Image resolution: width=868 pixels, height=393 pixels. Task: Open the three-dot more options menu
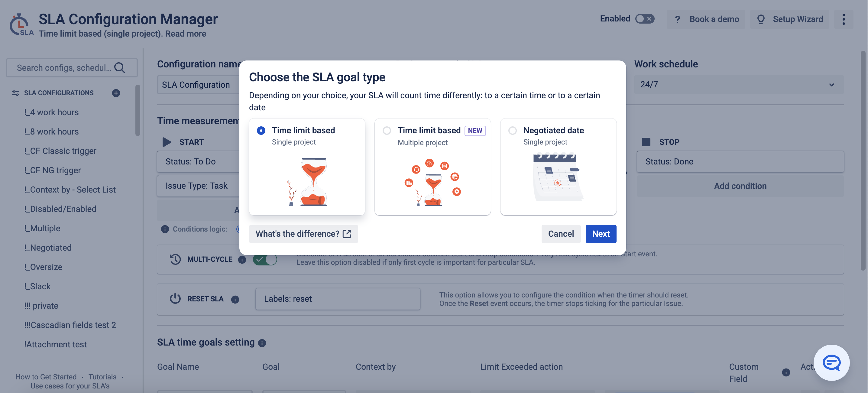pyautogui.click(x=844, y=19)
